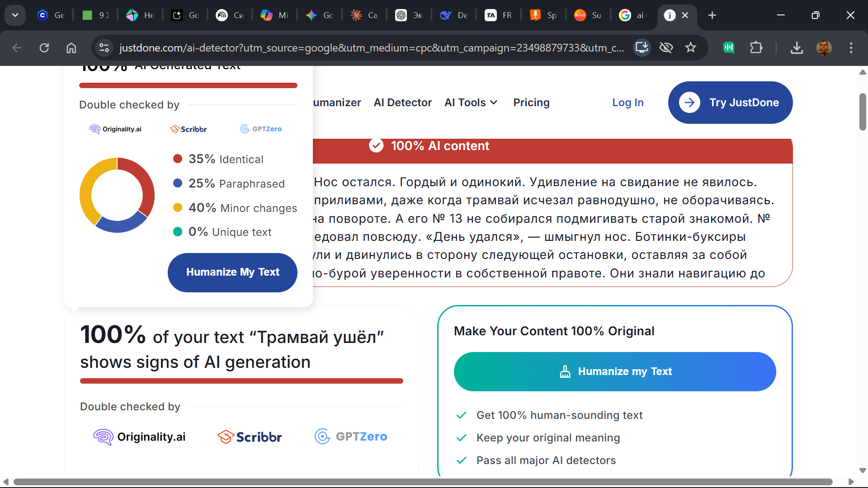This screenshot has width=868, height=488.
Task: Click the green extension icon in toolbar
Action: [x=728, y=47]
